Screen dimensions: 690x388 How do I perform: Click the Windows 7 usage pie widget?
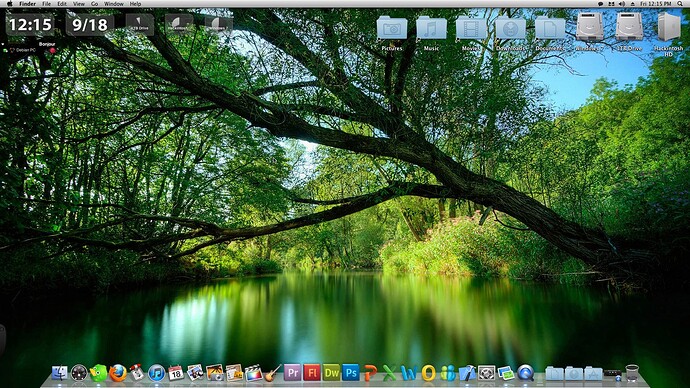219,24
